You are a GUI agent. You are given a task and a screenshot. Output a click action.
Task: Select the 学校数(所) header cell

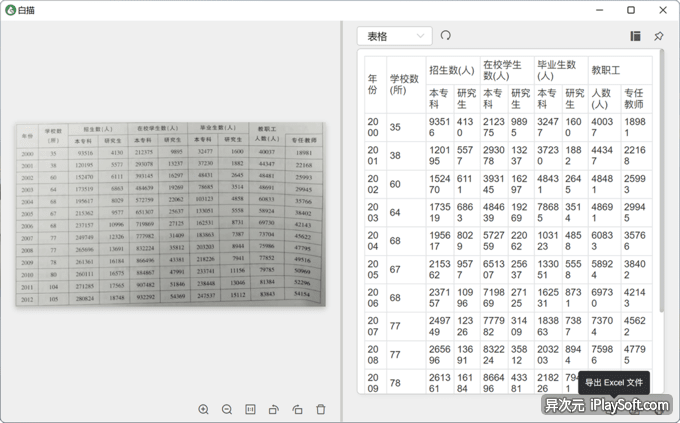tap(406, 85)
